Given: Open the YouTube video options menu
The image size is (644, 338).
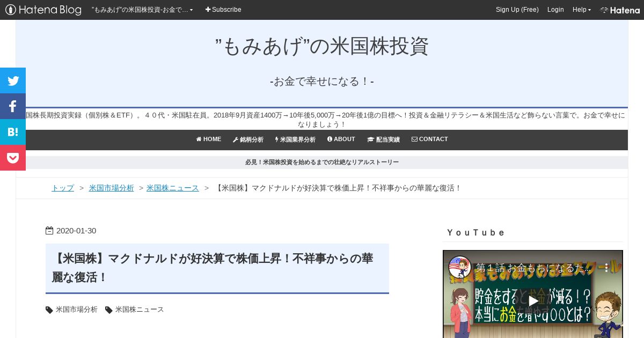Looking at the screenshot, I should coord(607,267).
